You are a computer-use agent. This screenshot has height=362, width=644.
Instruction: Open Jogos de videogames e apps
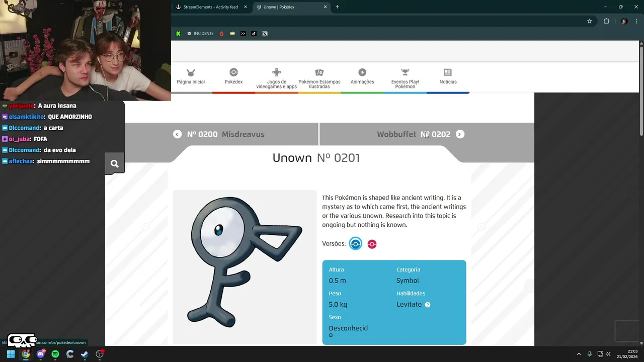click(276, 78)
